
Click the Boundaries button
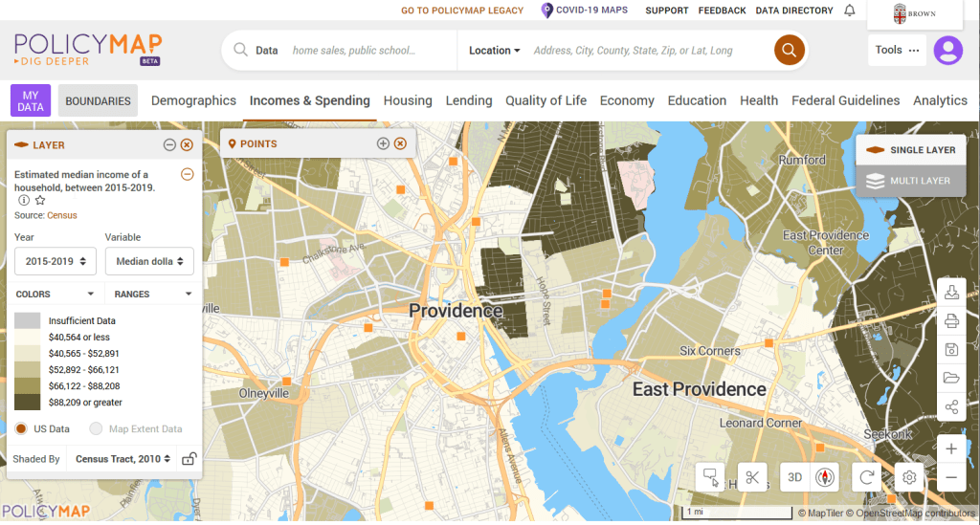click(x=98, y=100)
